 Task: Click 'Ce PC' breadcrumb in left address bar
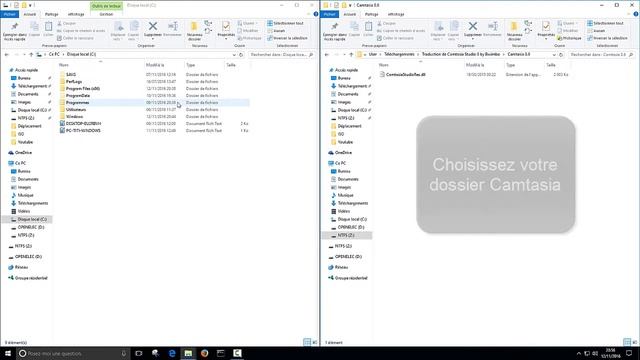tap(54, 54)
